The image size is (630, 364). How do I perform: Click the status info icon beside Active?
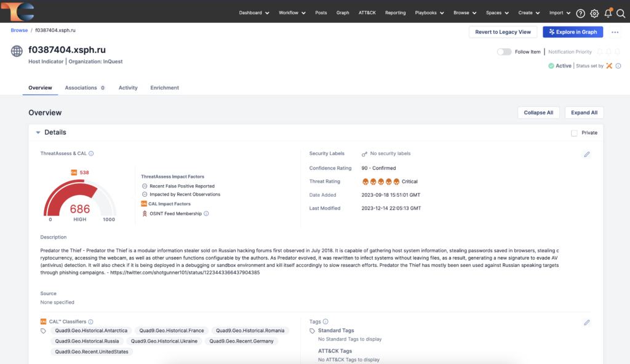tap(618, 66)
